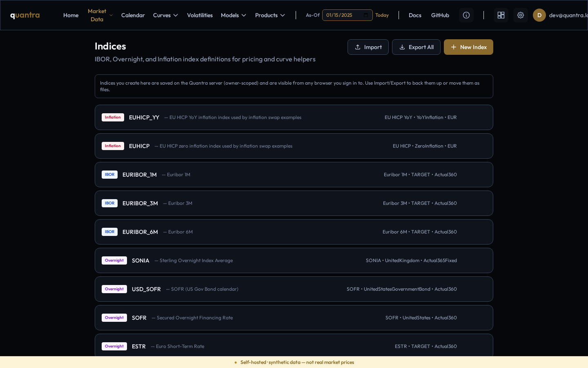Image resolution: width=588 pixels, height=368 pixels.
Task: Click 'Euribor 3M • TARGET • Actual360' details
Action: point(420,203)
